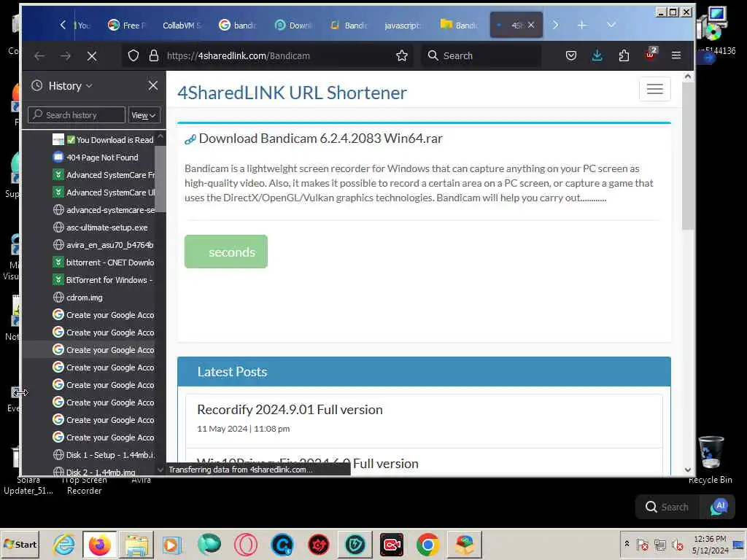
Task: Click the history list vertical scrollbar thumb
Action: (x=160, y=179)
